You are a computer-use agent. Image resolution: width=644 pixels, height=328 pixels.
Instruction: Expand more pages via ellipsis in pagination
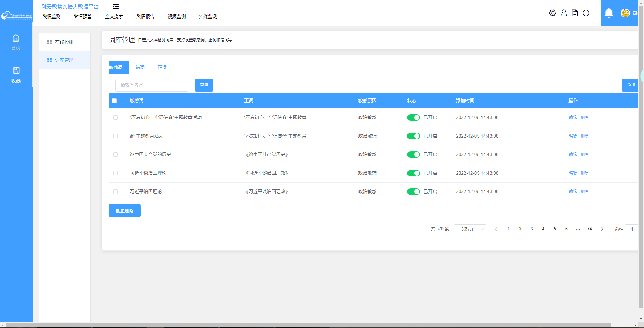click(x=578, y=229)
